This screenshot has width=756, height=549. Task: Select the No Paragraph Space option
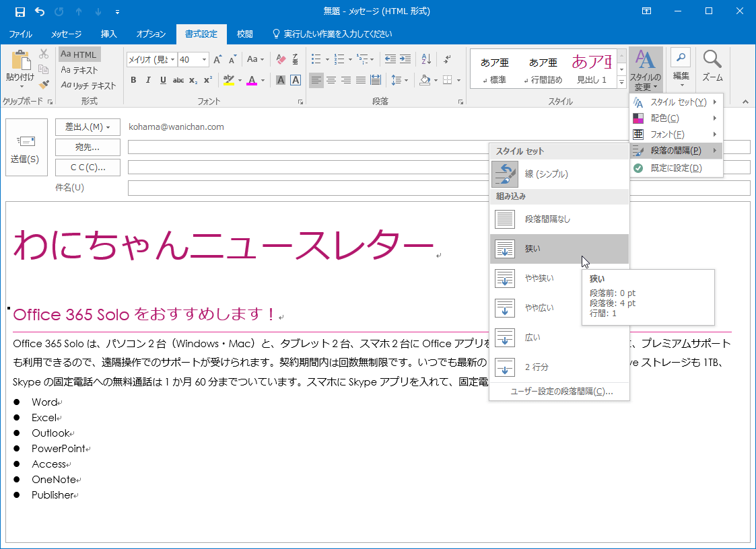click(559, 219)
